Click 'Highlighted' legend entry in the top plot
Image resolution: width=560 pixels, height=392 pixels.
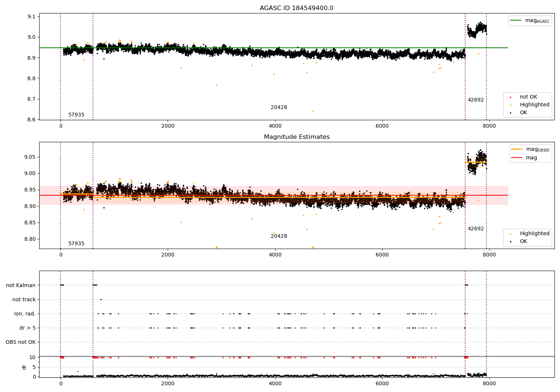[x=535, y=105]
